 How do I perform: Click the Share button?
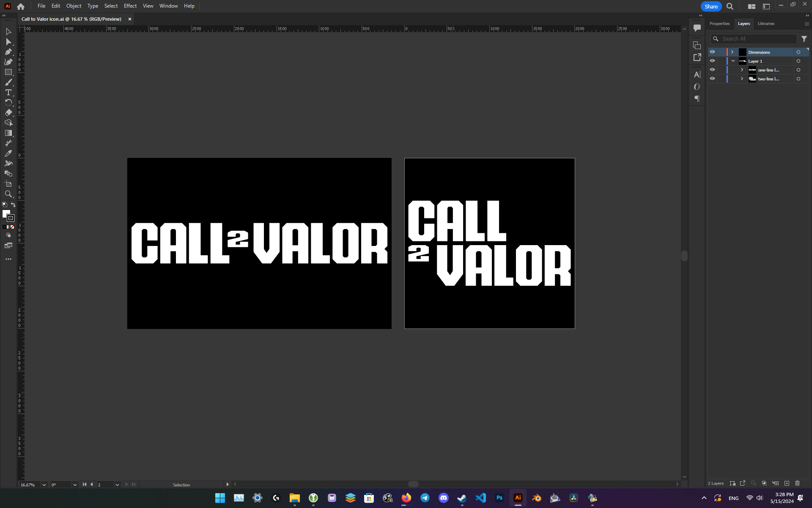point(711,6)
